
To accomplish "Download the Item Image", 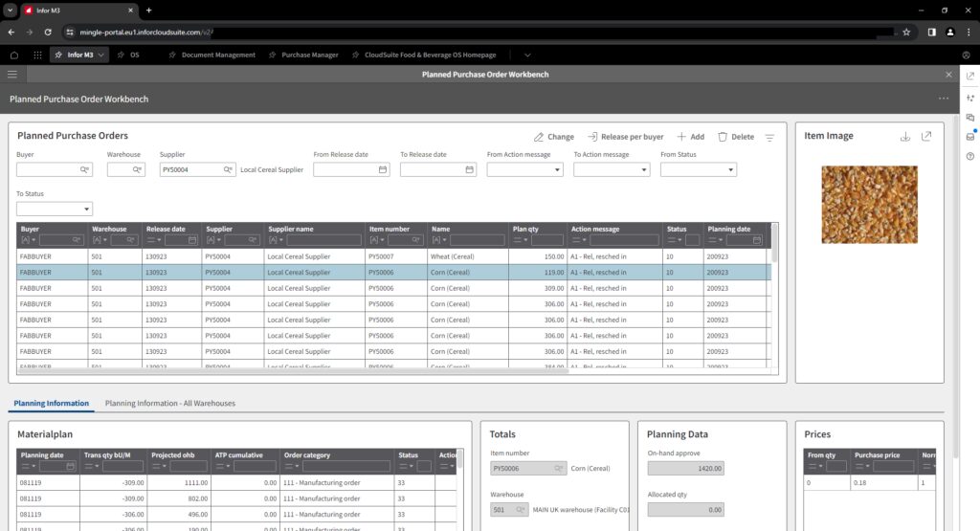I will tap(905, 136).
